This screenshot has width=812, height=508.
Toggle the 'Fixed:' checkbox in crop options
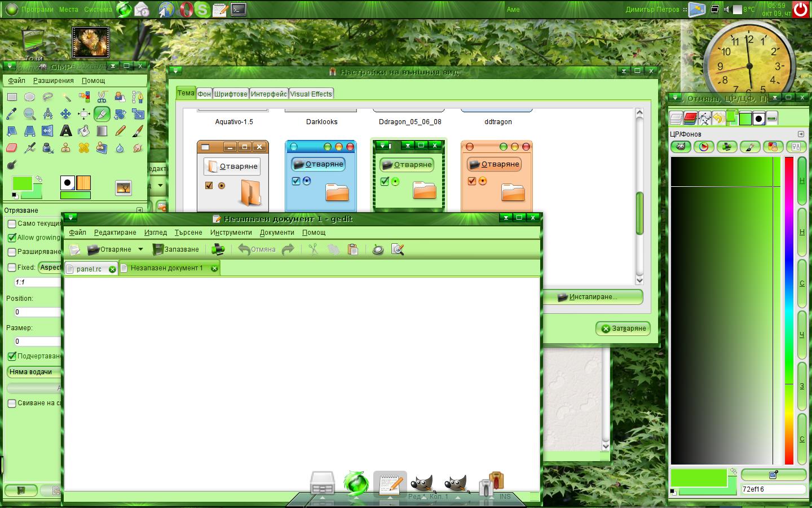tap(12, 268)
